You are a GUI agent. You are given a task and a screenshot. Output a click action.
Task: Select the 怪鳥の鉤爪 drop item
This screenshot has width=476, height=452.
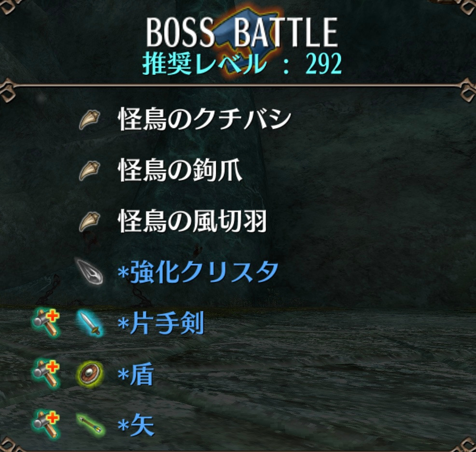pos(180,170)
